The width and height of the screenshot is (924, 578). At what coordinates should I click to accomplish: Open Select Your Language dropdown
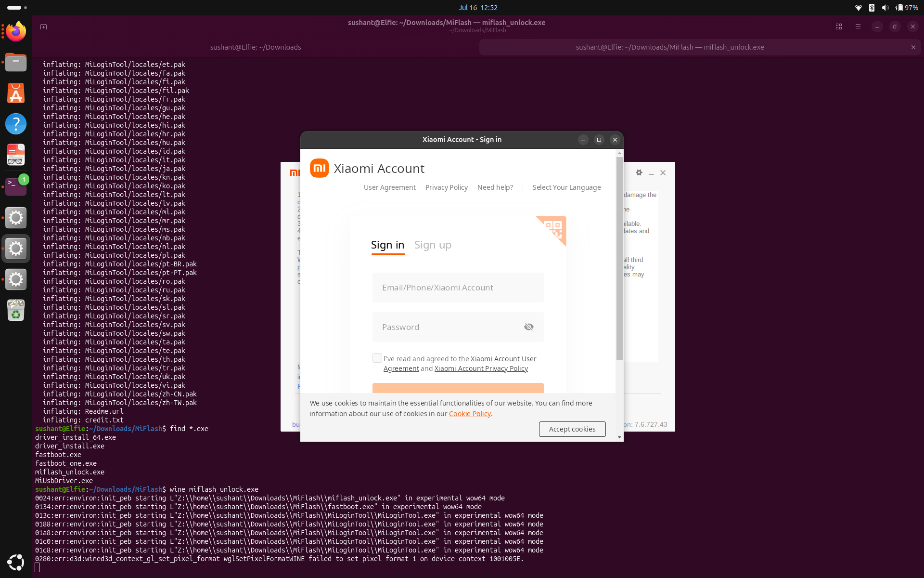[566, 187]
